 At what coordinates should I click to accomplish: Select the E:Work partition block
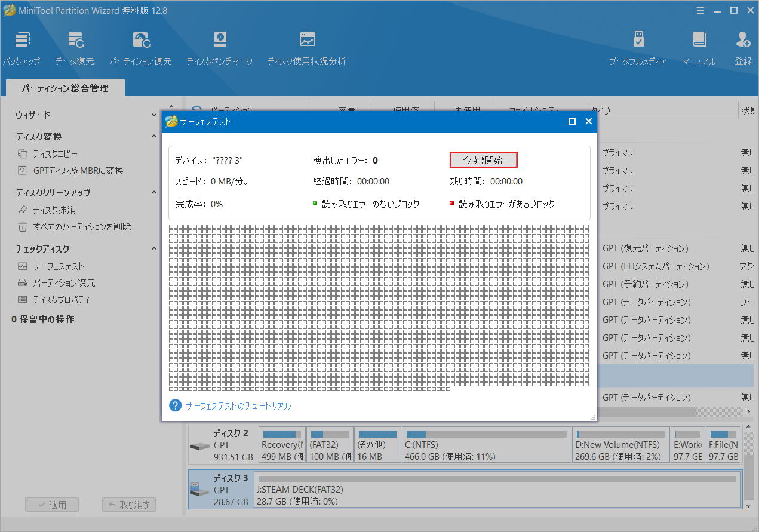(x=687, y=445)
